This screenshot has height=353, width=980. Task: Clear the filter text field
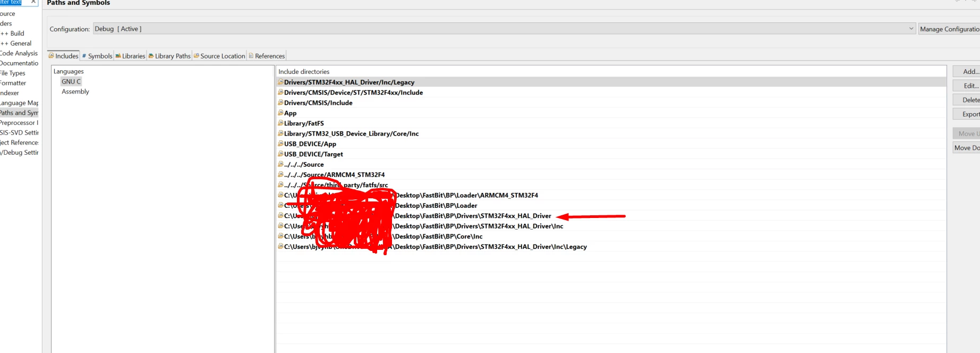tap(33, 2)
